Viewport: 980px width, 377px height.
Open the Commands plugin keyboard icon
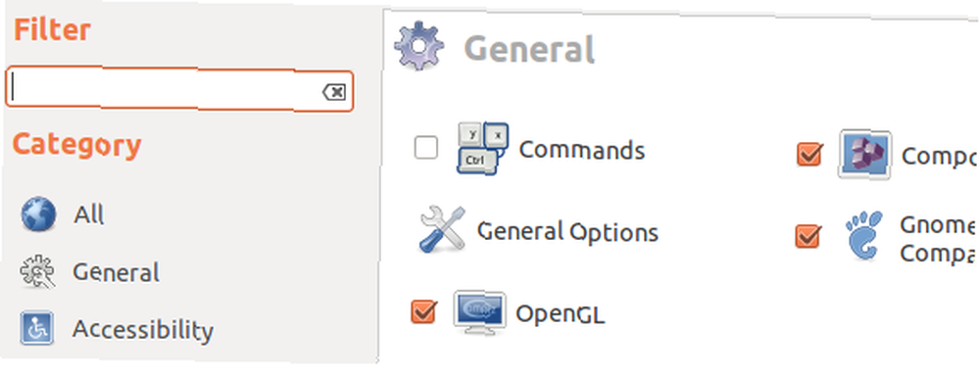tap(483, 148)
